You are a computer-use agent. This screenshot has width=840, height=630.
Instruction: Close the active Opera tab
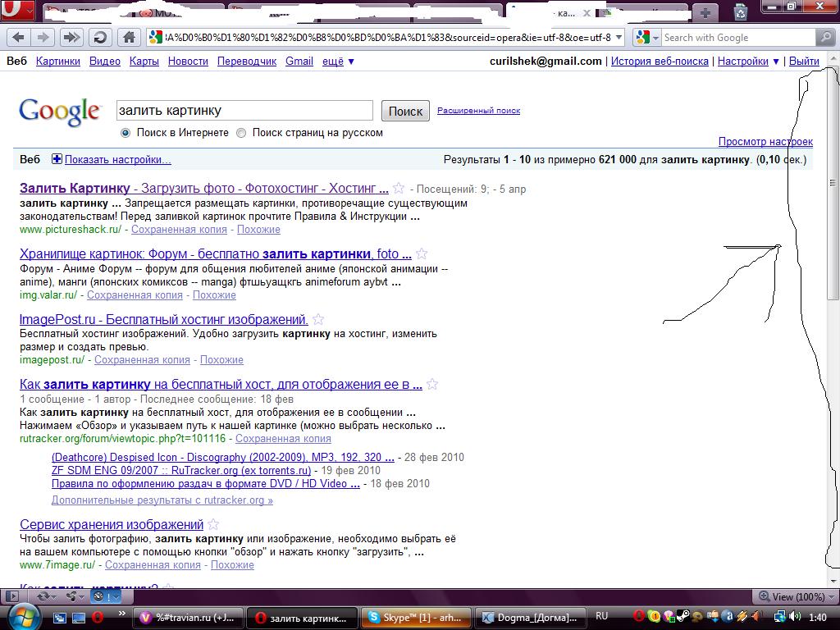[587, 13]
